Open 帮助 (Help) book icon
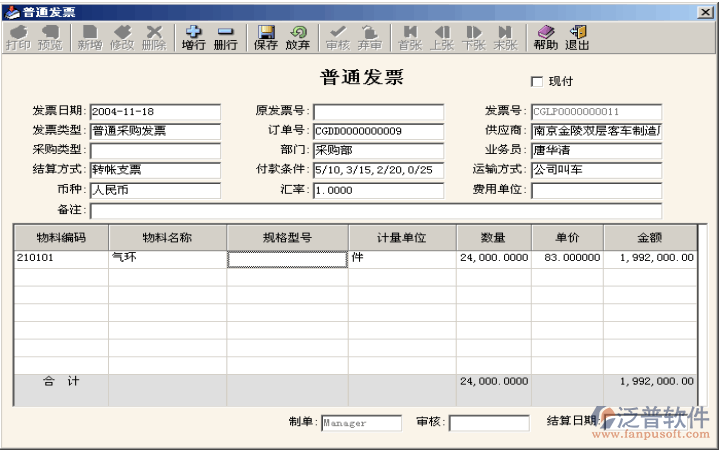720x450 pixels. (545, 37)
